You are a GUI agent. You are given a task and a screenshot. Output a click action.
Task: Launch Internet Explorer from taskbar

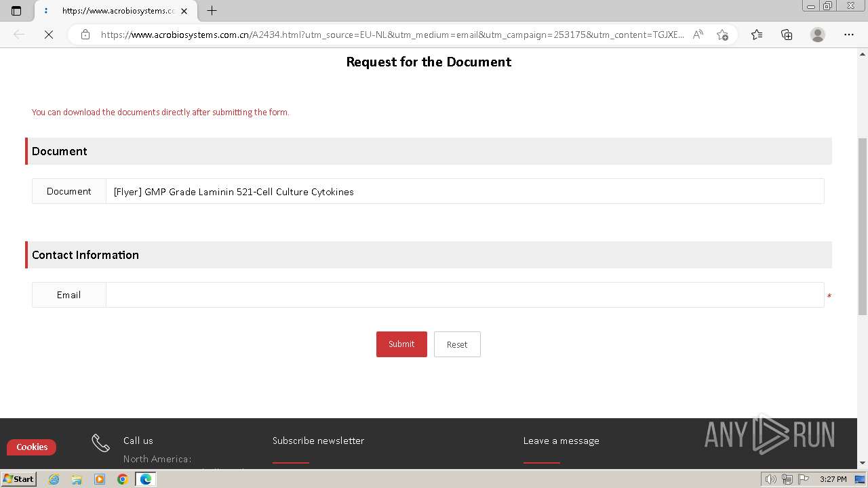tap(54, 479)
